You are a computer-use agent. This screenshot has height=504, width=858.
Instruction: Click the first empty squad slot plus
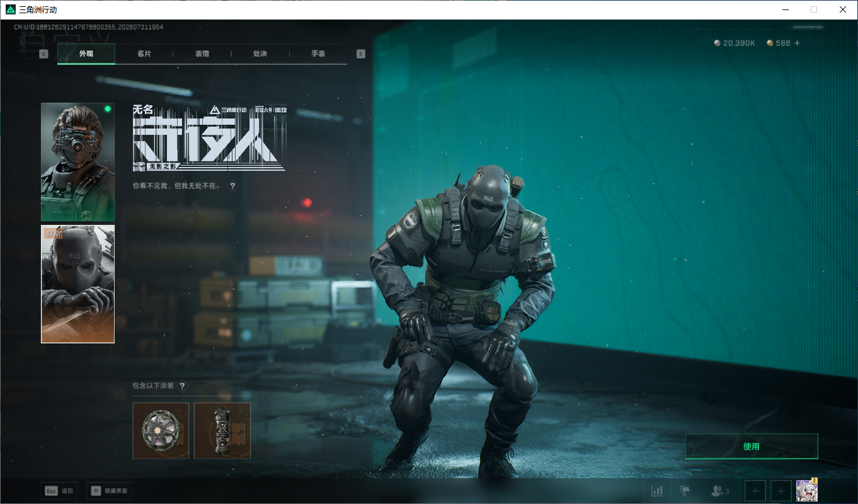755,491
